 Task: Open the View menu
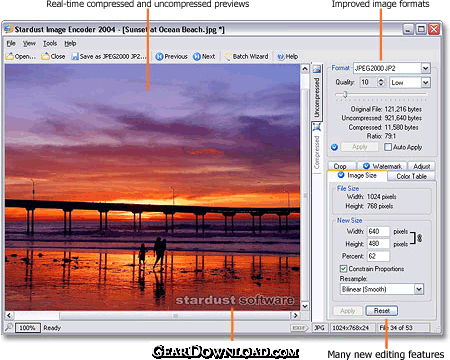click(29, 43)
